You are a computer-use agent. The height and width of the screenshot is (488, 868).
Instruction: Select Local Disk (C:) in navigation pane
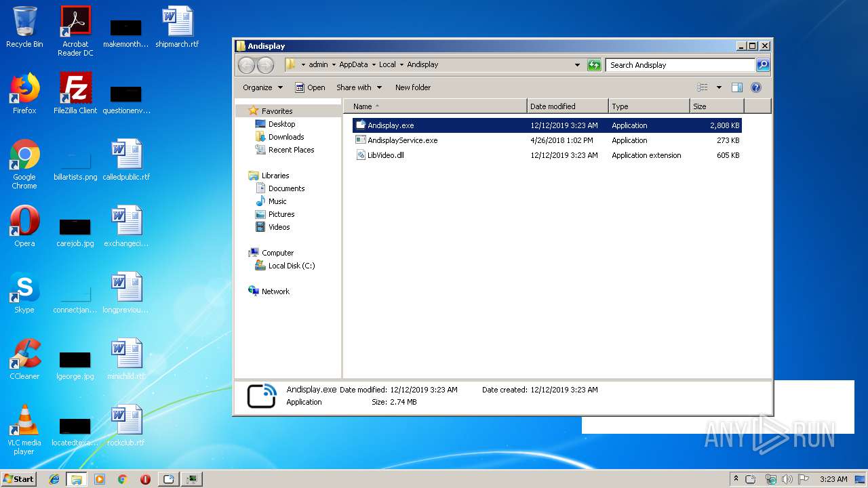[291, 266]
